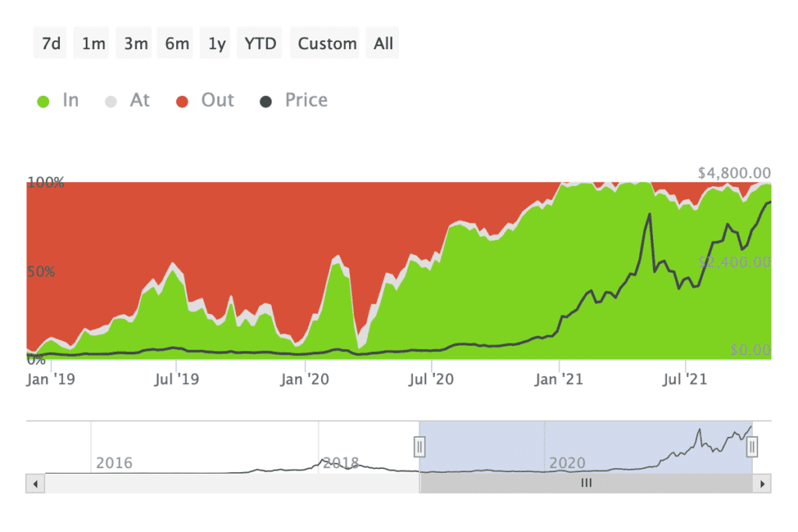Show the 1y time range
798x532 pixels.
point(217,44)
